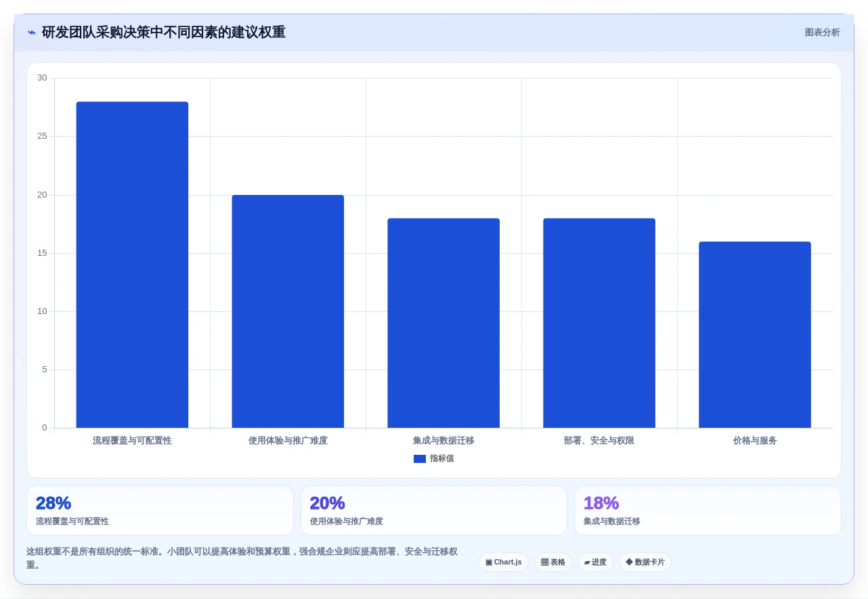Open the 20% 使用体验与推广难度 stat card
Viewport: 868px width, 599px height.
pyautogui.click(x=434, y=510)
